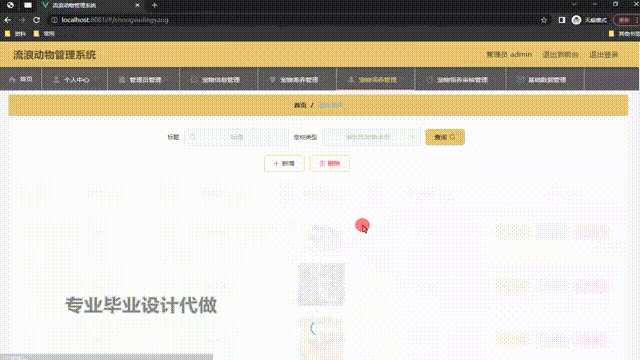Screen dimensions: 640x360
Task: Click the horizontal scrollbar at page bottom
Action: 107,357
